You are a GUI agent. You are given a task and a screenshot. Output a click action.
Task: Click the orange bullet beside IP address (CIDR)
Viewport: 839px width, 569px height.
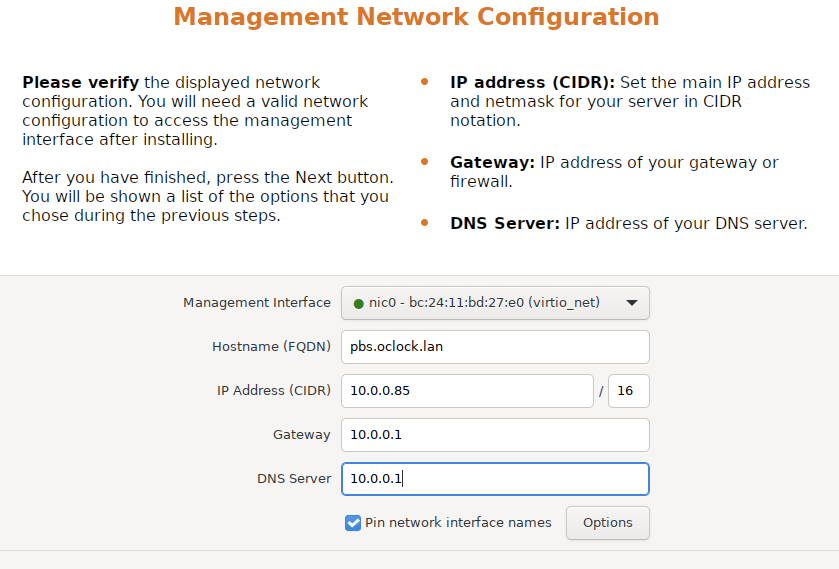(x=425, y=82)
